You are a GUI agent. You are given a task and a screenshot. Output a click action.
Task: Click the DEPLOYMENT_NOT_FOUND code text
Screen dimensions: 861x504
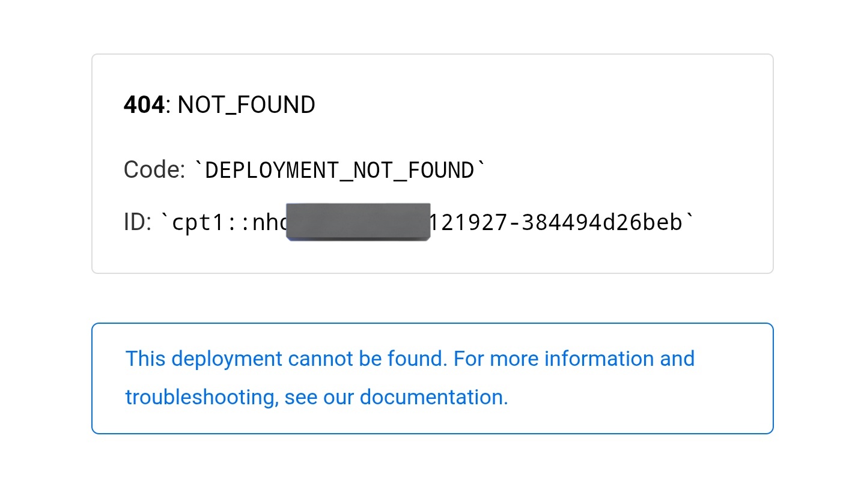[x=340, y=171]
